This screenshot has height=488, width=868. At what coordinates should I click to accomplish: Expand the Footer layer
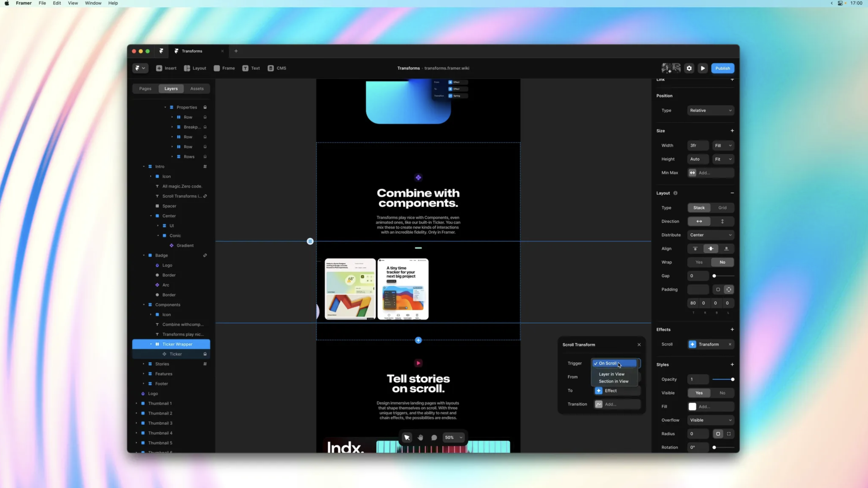point(144,384)
